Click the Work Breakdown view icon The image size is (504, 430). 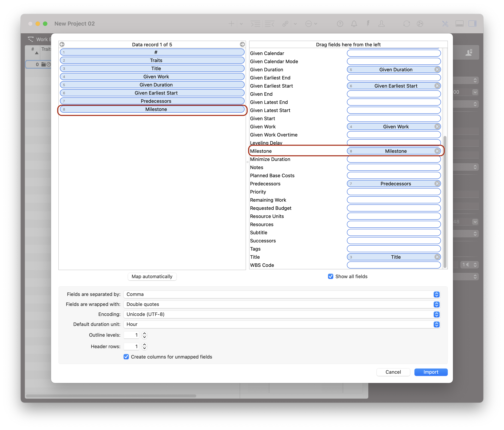31,39
